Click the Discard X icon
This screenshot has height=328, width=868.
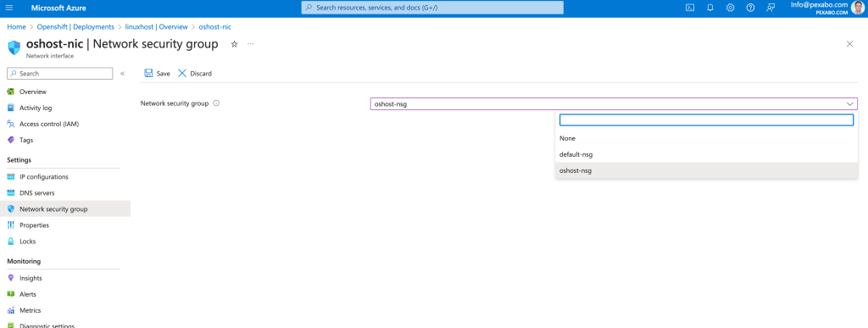click(x=182, y=73)
